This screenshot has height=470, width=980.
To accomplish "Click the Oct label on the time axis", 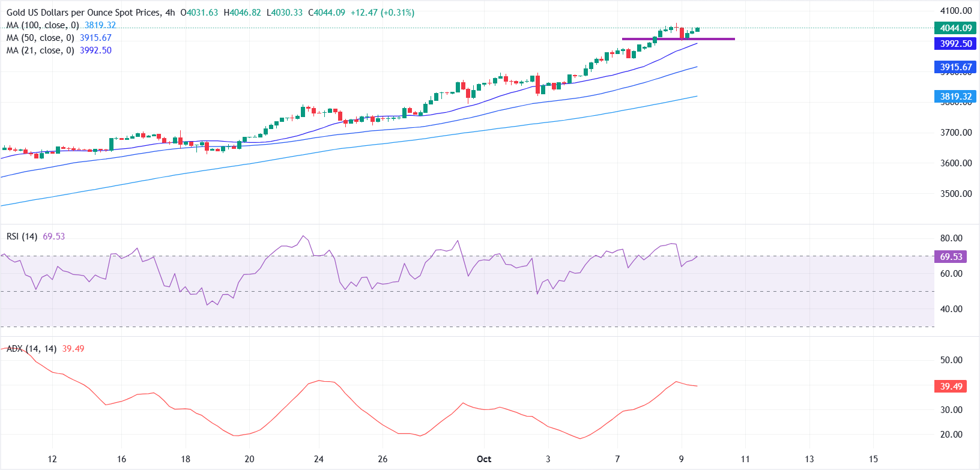I will pos(484,459).
